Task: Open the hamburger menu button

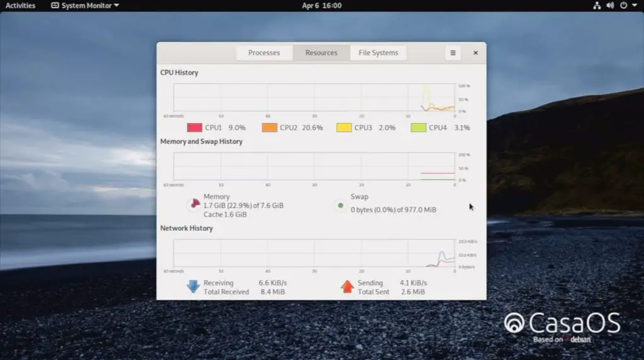Action: click(x=453, y=53)
